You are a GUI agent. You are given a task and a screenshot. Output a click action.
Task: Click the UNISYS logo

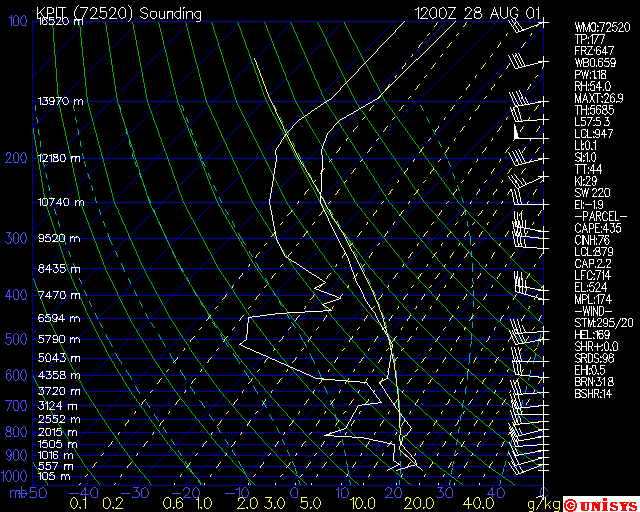(601, 504)
